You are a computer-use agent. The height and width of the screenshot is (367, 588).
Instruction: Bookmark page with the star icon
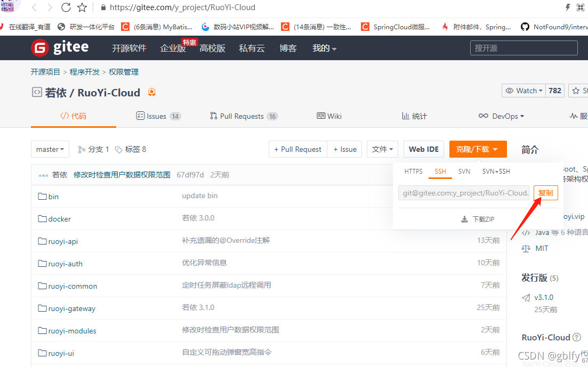point(82,7)
